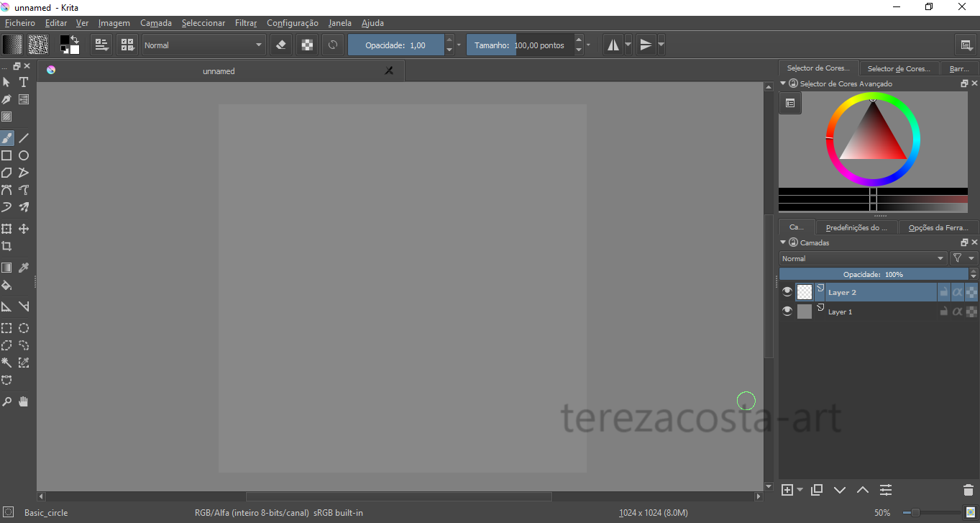Select the Gradient tool in toolbox

(x=6, y=268)
